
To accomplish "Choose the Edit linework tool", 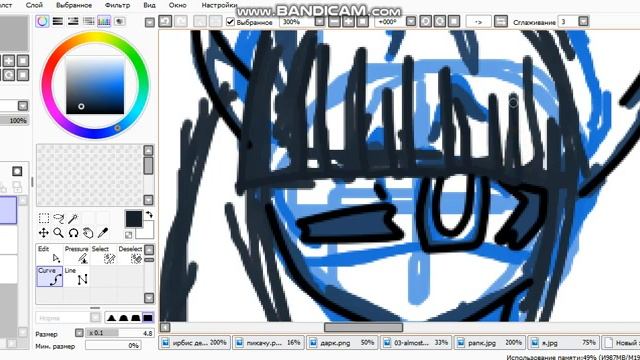I will (x=49, y=254).
